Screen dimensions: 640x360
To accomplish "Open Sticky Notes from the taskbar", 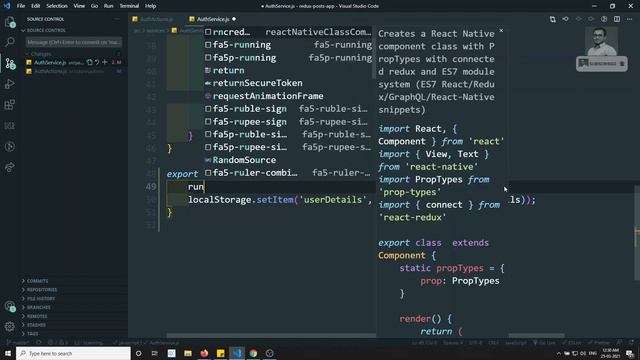I will coord(220,353).
